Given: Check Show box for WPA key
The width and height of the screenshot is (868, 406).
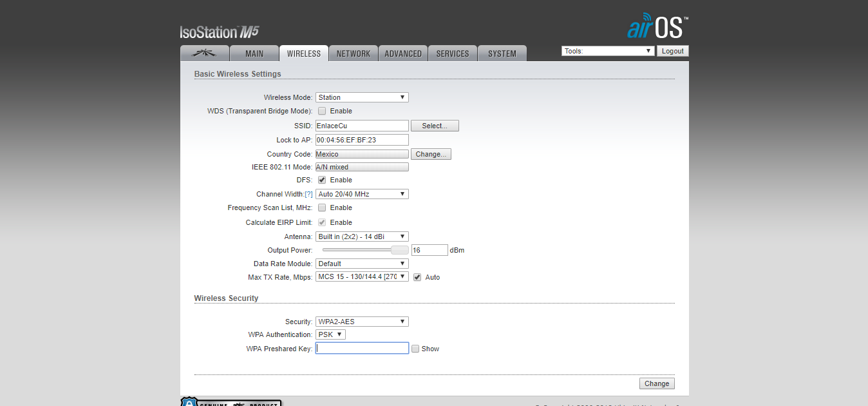Looking at the screenshot, I should click(x=415, y=349).
